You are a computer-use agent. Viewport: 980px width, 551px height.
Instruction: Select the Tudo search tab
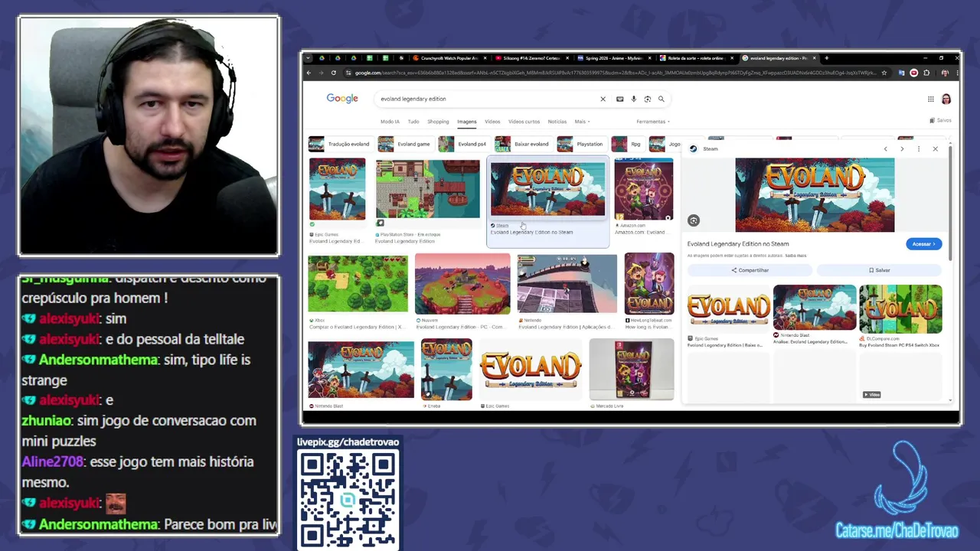(x=413, y=122)
